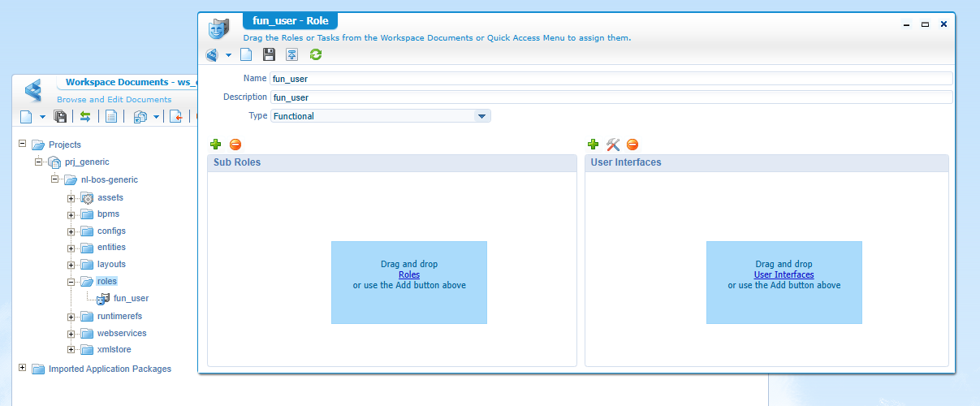Click hammer tools icon above User Interfaces
This screenshot has width=980, height=406.
tap(613, 145)
